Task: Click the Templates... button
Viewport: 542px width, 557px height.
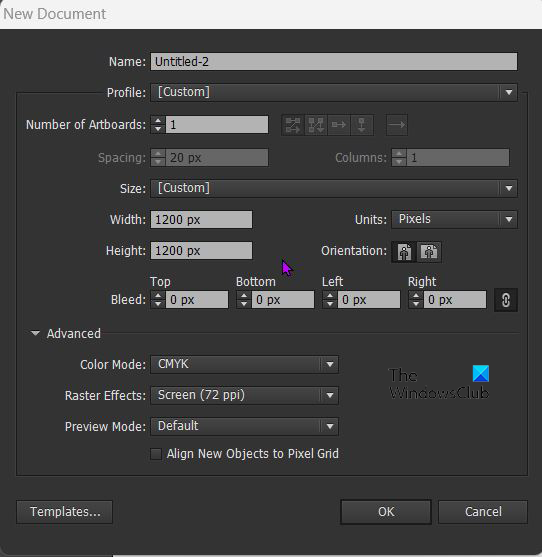Action: (65, 512)
